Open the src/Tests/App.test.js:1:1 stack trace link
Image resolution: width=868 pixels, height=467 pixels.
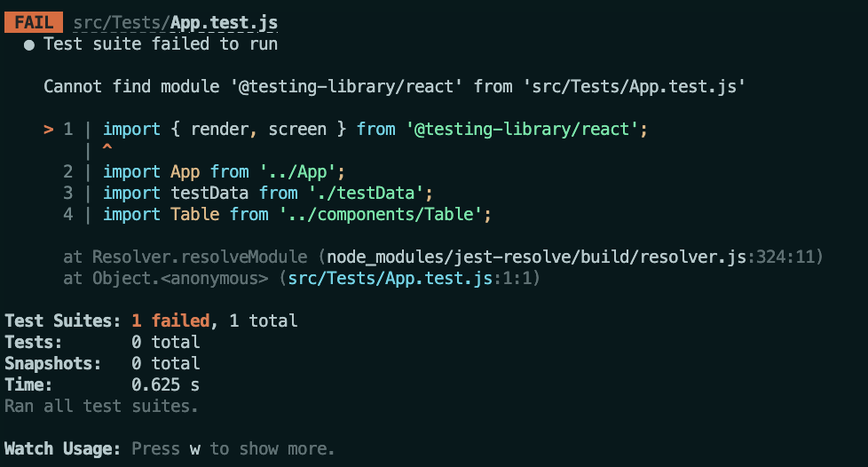(x=412, y=279)
